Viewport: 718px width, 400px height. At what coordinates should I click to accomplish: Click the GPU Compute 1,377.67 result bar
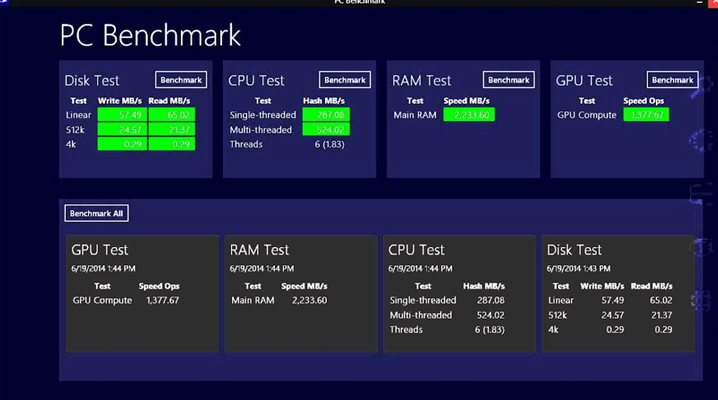645,115
